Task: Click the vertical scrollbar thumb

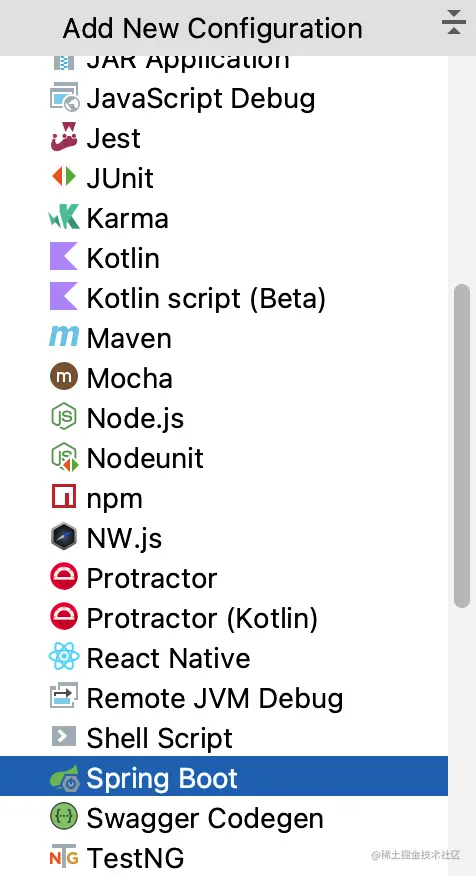Action: pos(462,446)
